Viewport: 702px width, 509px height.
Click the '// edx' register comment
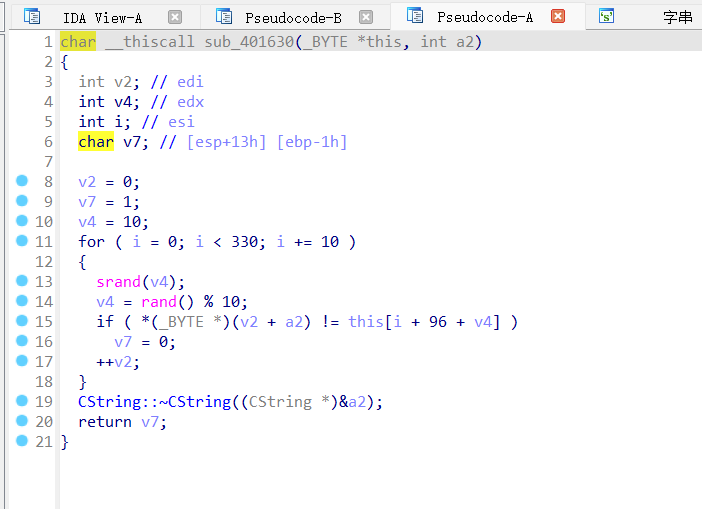177,102
